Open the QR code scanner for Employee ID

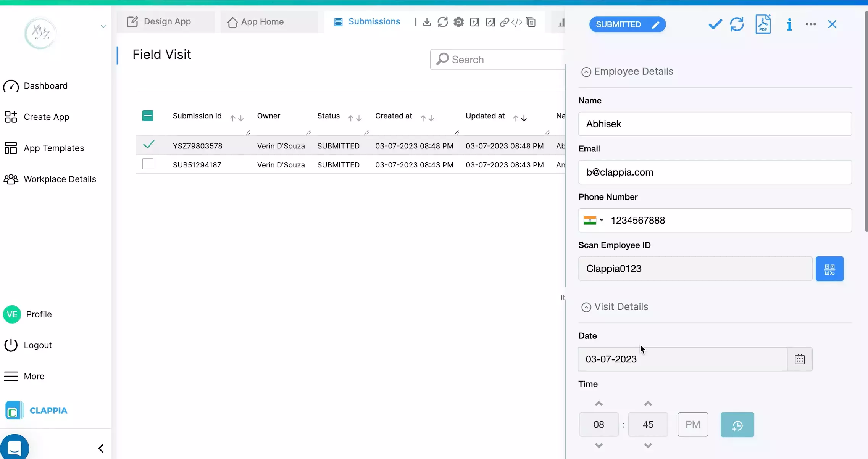pyautogui.click(x=829, y=268)
